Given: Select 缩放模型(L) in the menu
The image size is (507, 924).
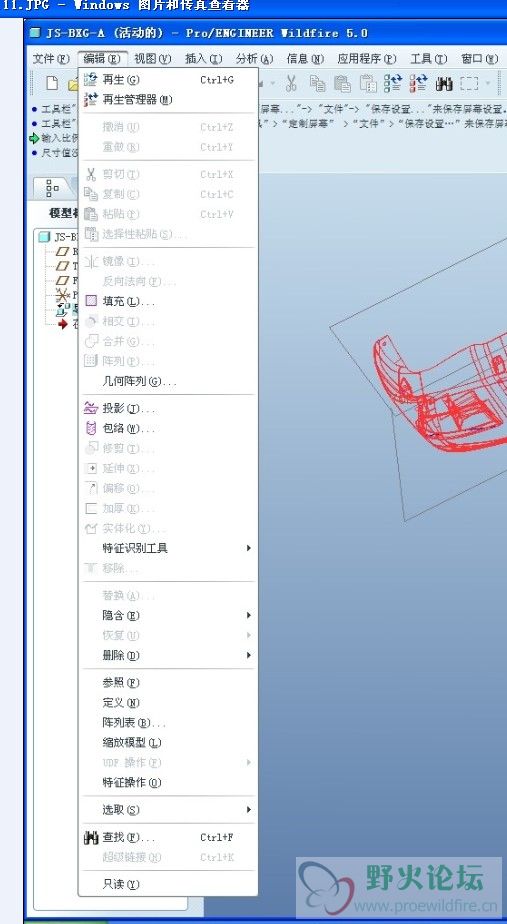Looking at the screenshot, I should click(169, 742).
